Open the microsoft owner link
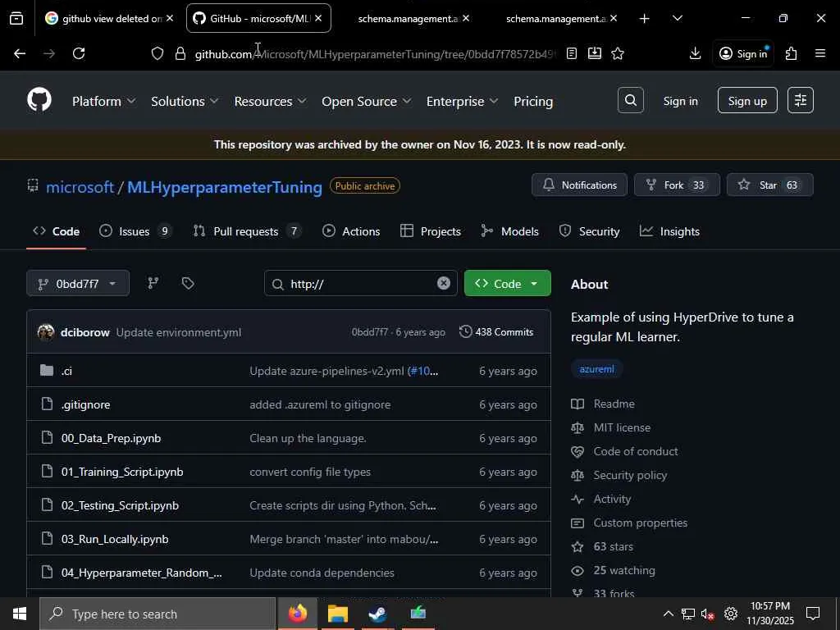840x630 pixels. click(80, 187)
